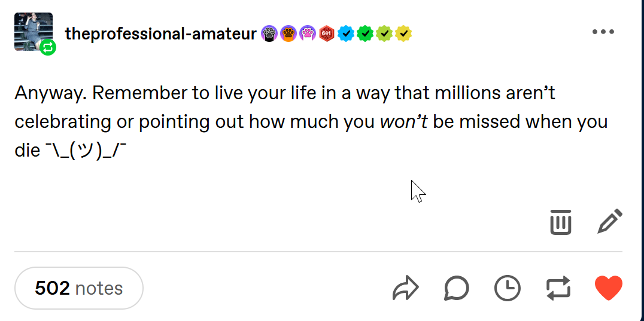Click the black cat paw badge
Viewport: 644px width, 321px height.
point(268,34)
